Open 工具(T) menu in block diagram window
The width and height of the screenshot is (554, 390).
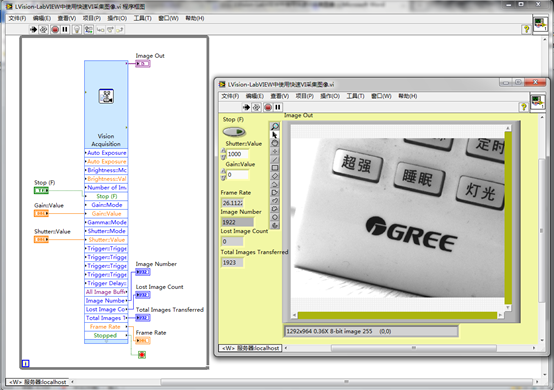click(x=142, y=18)
